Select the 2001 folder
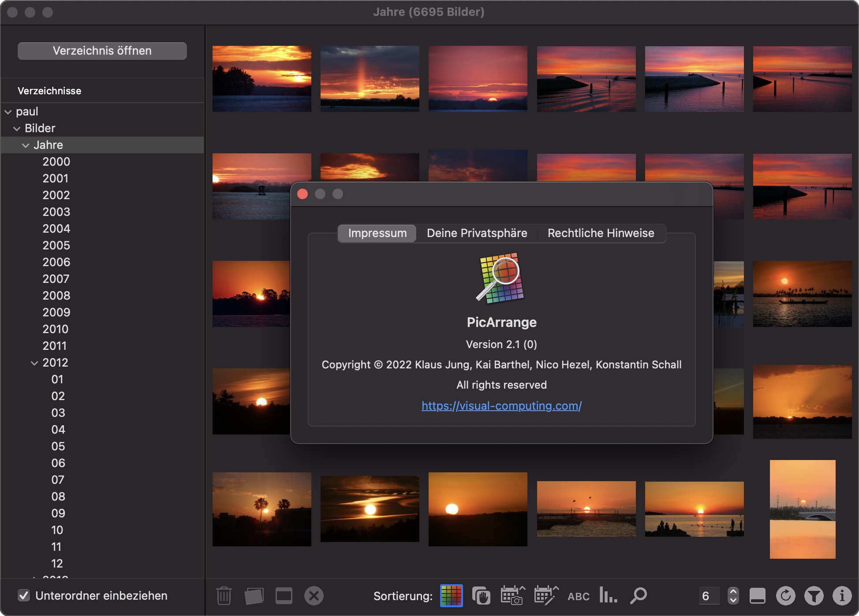The height and width of the screenshot is (616, 859). click(56, 178)
